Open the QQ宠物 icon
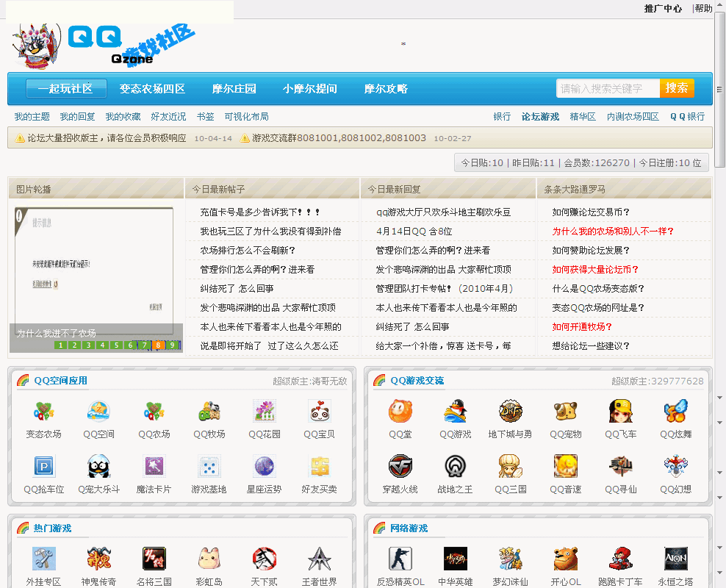Viewport: 726px width, 588px height. [566, 411]
